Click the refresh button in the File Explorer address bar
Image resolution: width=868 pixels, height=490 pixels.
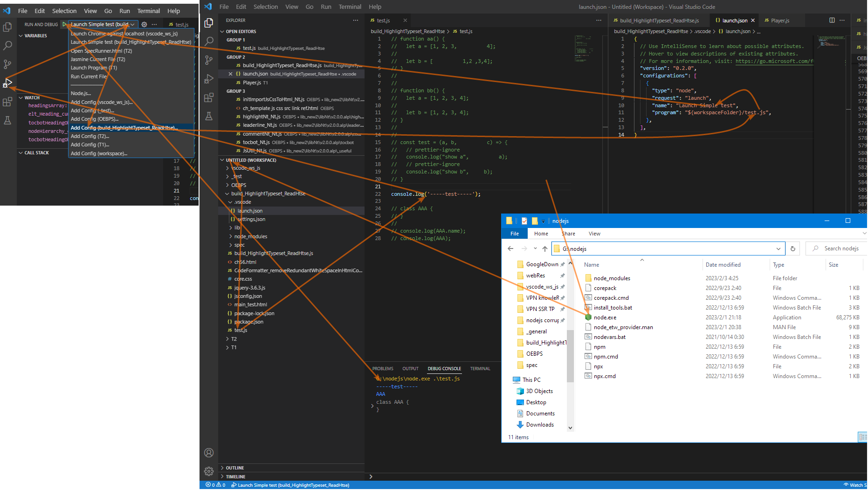[792, 248]
